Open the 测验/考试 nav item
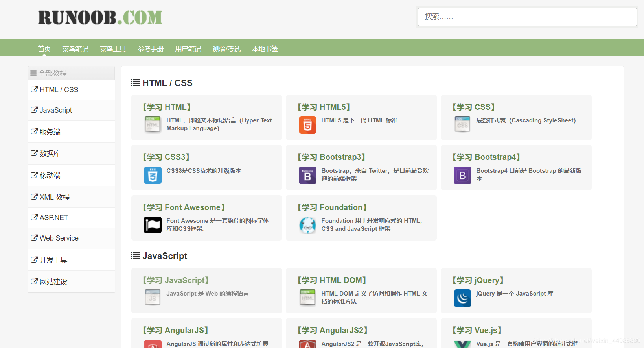This screenshot has width=644, height=348. coord(226,49)
